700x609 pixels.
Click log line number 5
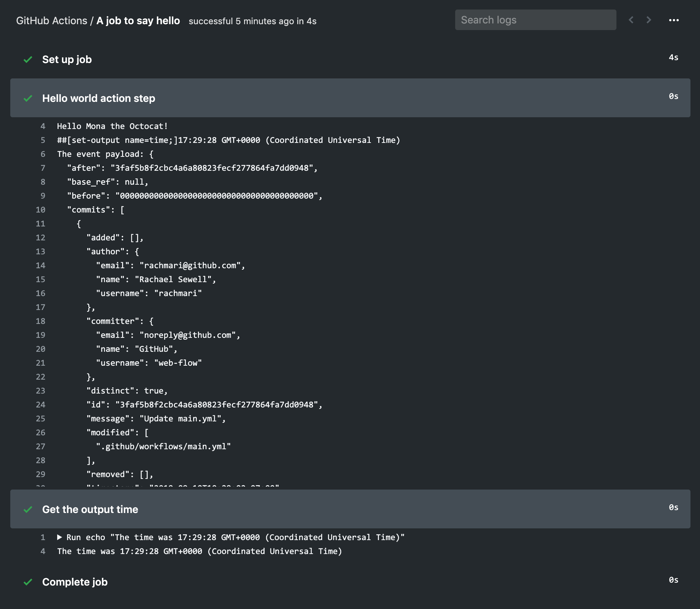[43, 140]
